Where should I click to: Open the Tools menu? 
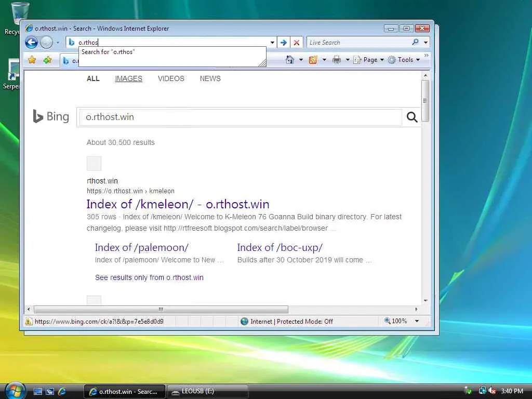[404, 60]
